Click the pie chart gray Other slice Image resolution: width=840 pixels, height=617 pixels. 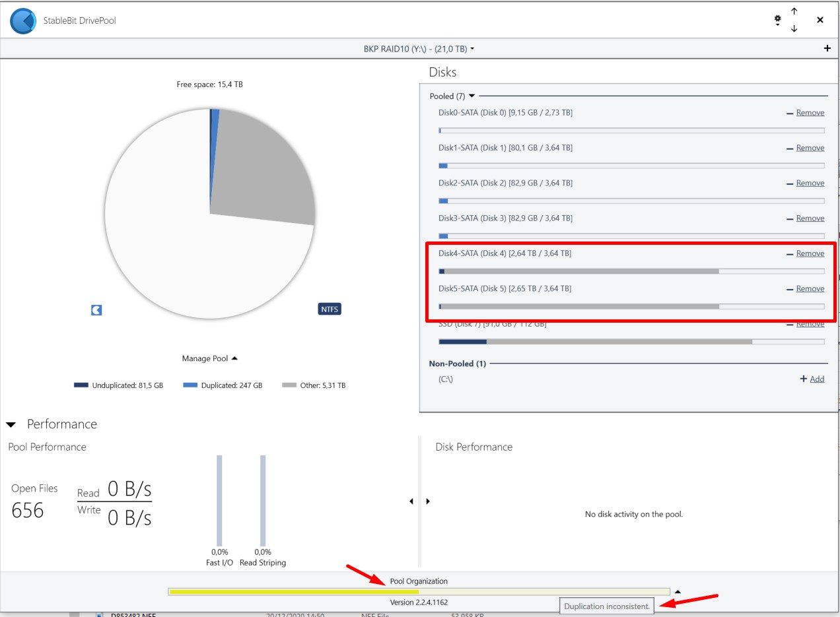click(264, 172)
